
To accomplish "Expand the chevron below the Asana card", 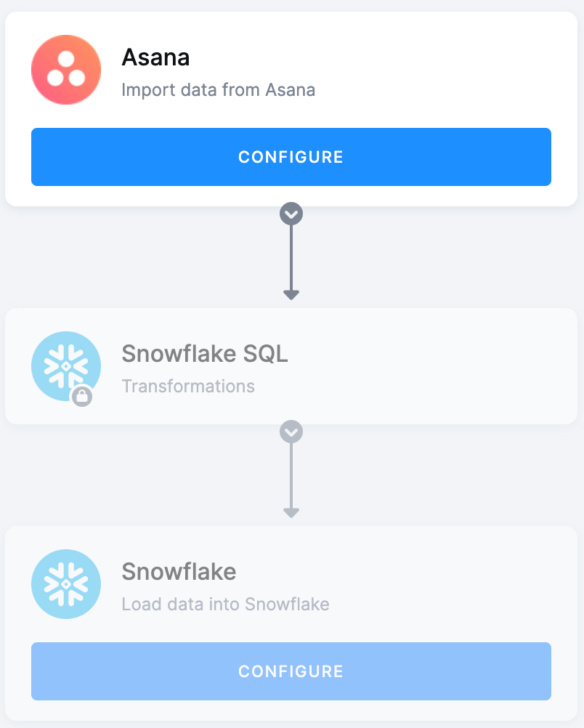I will coord(291,213).
